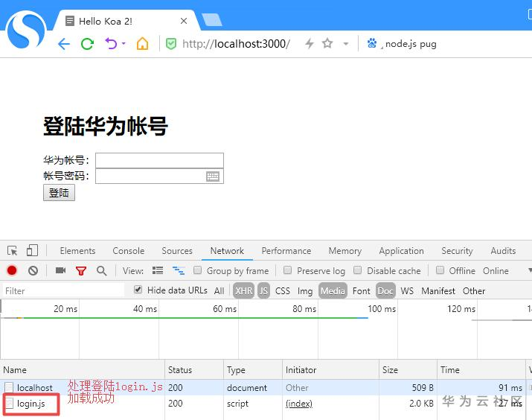Click the localhost:3000 address bar
532x420 pixels.
point(236,44)
